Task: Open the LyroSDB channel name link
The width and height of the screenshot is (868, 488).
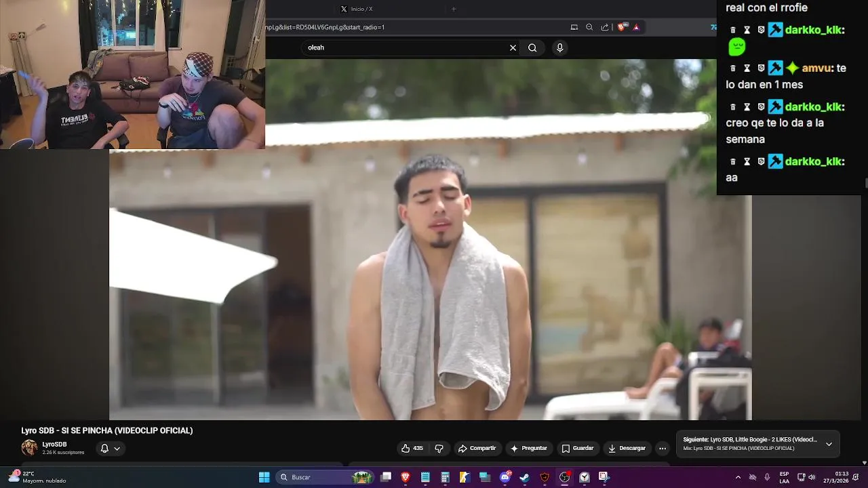Action: point(54,445)
